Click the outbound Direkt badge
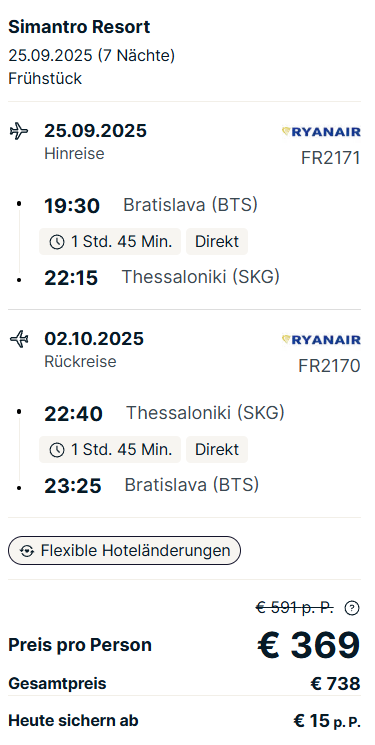 (x=217, y=242)
